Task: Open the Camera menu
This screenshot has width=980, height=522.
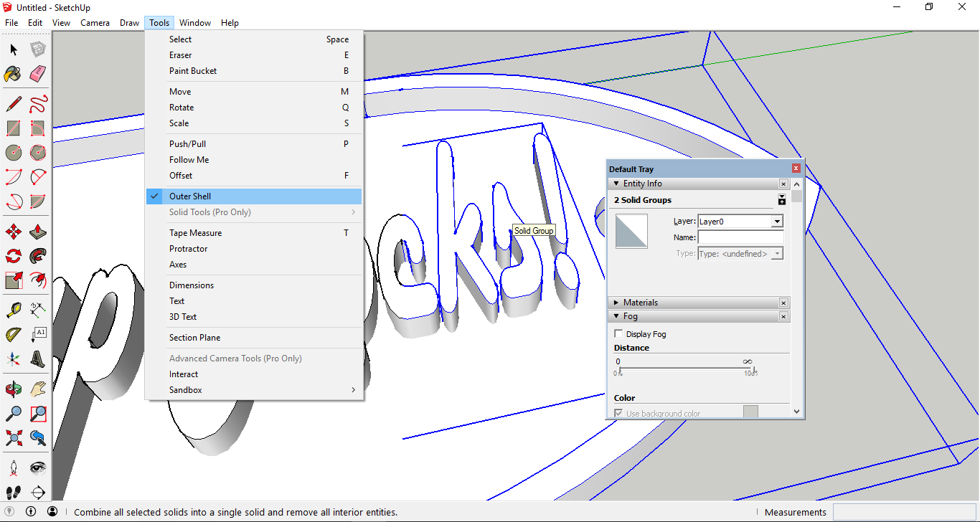Action: click(x=95, y=23)
